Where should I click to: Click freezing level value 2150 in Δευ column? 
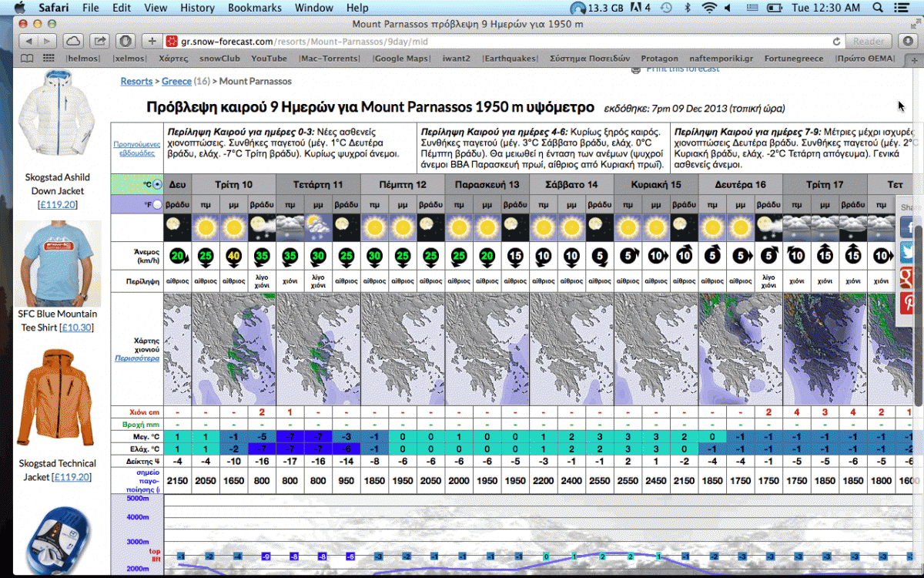point(178,480)
